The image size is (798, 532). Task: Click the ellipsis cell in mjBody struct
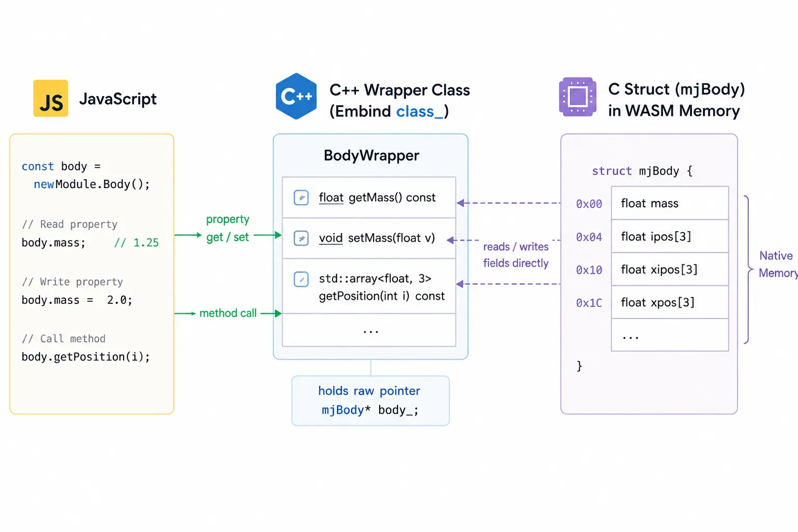pyautogui.click(x=670, y=335)
